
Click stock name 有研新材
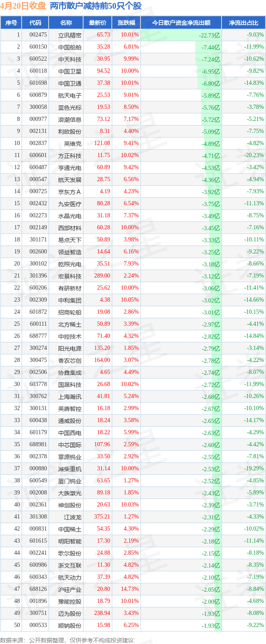click(x=70, y=288)
